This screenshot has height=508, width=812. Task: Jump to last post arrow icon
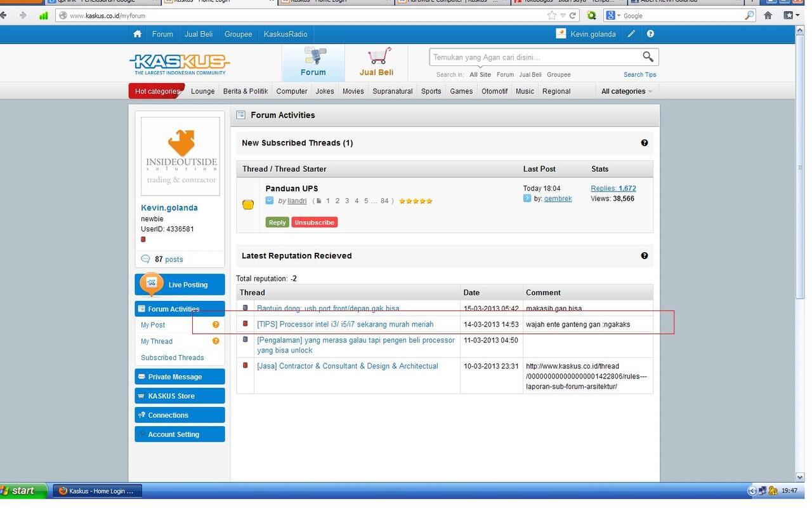click(527, 199)
